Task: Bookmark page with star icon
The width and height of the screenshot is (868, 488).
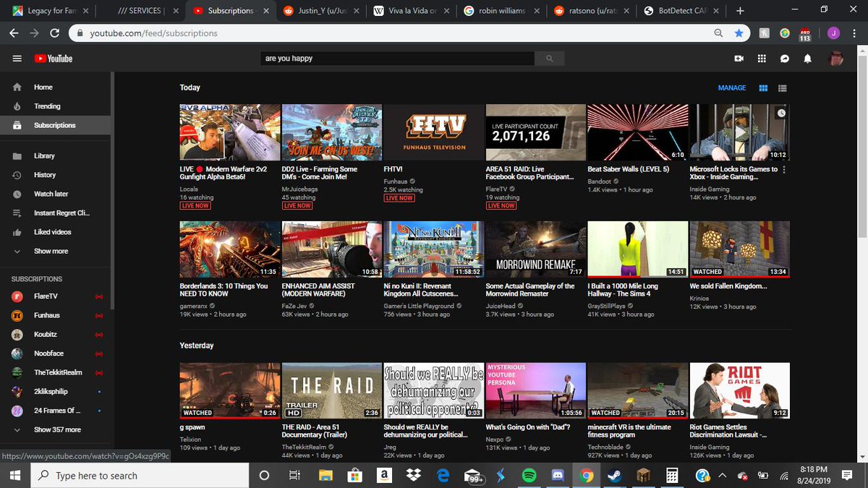Action: [739, 33]
